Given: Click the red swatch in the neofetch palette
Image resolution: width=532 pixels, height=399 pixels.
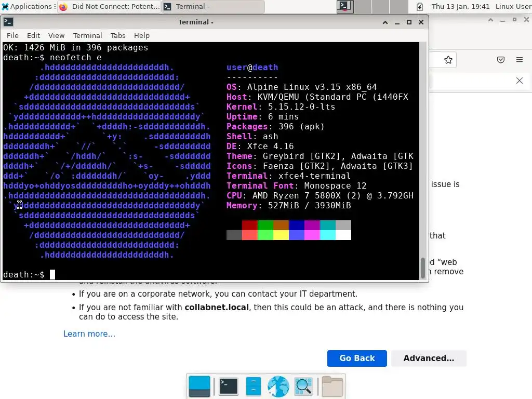Looking at the screenshot, I should [x=250, y=225].
